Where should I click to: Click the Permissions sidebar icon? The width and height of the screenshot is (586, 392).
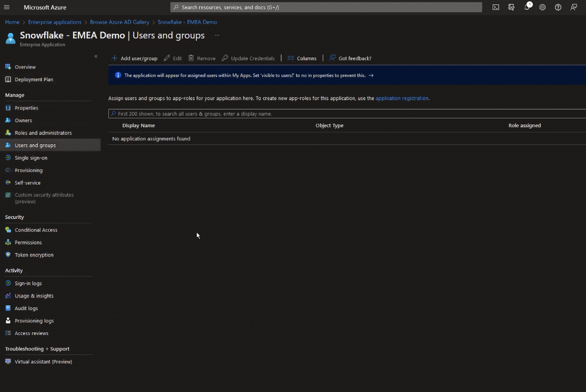coord(8,242)
